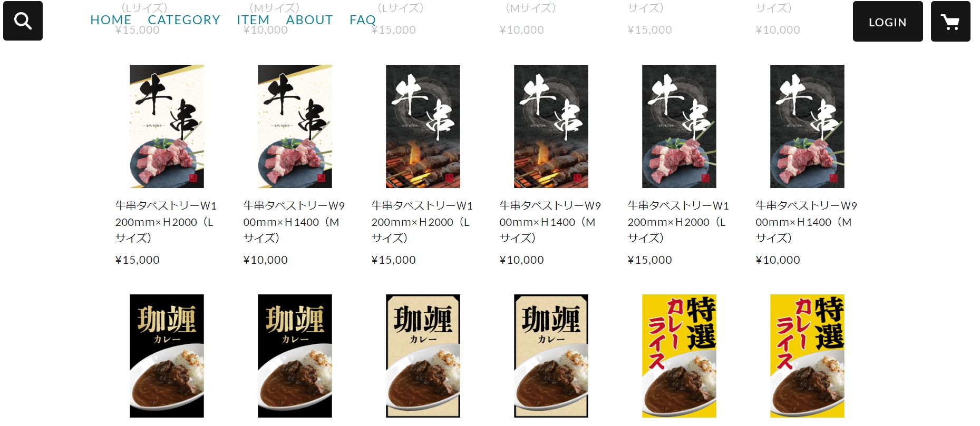Screen dimensions: 980x426
Task: Open first grilled-flame beef skewer tapestry image
Action: tap(423, 126)
